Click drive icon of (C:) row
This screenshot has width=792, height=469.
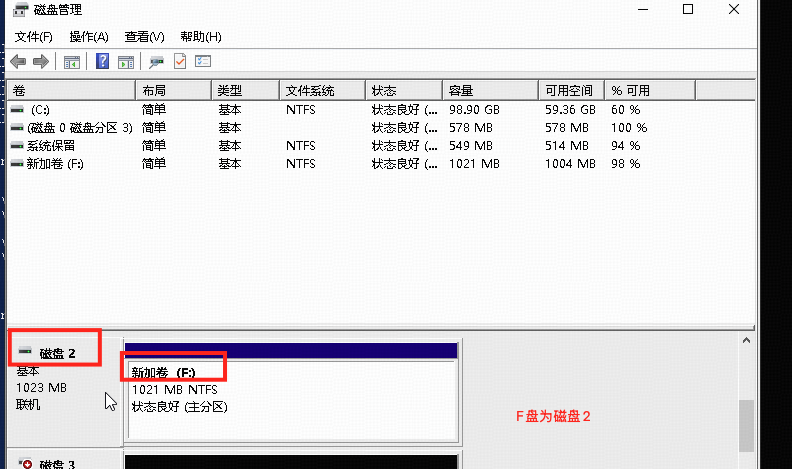click(x=17, y=110)
